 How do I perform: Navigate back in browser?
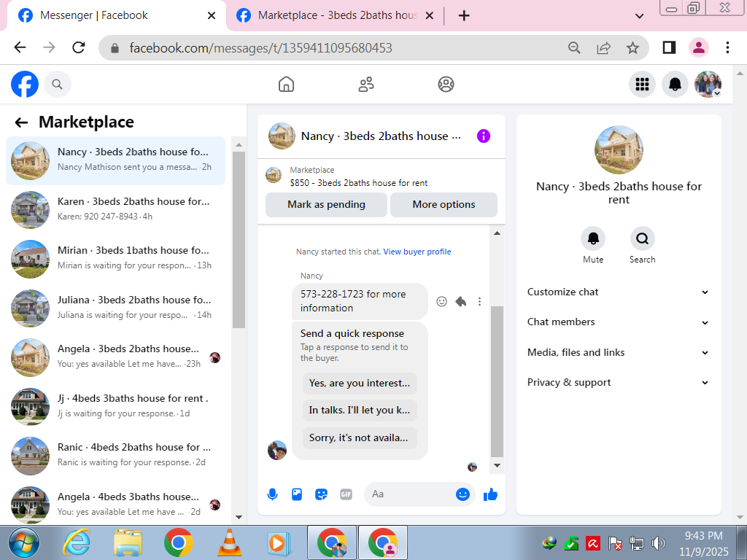(x=20, y=47)
